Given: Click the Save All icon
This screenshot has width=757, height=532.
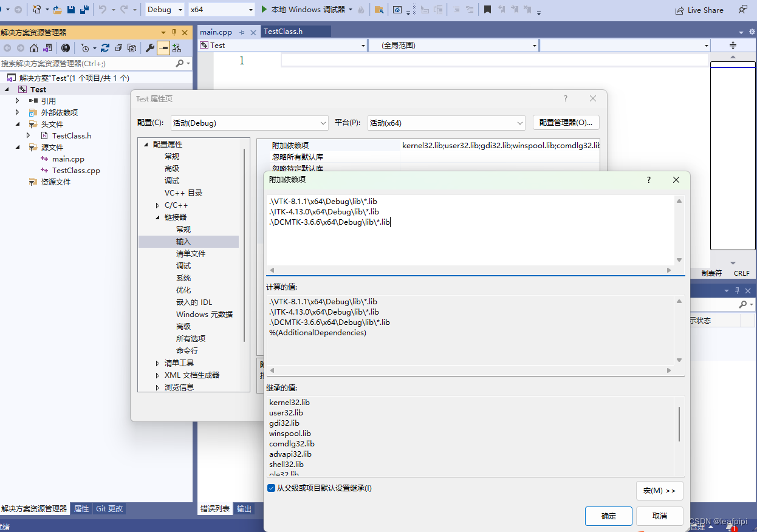Looking at the screenshot, I should coord(85,9).
